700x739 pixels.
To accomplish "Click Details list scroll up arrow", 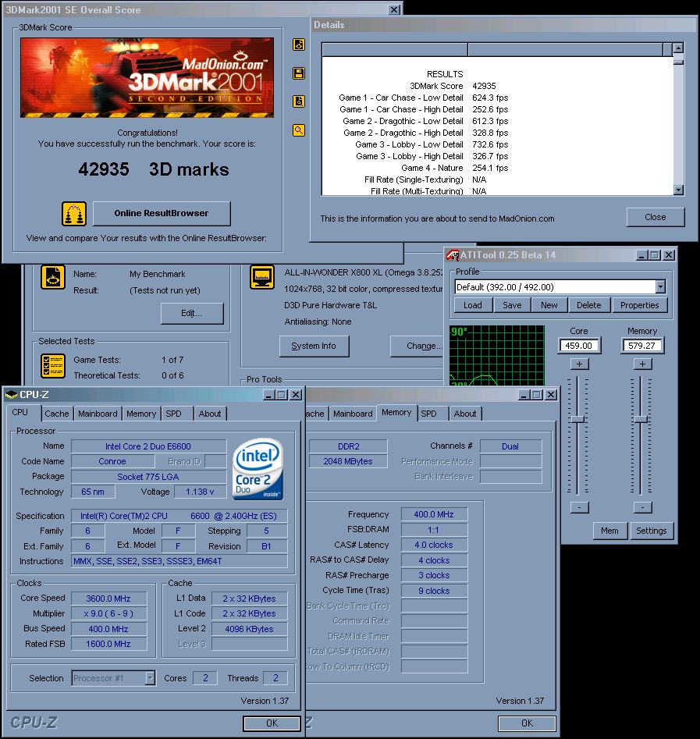I will click(678, 48).
